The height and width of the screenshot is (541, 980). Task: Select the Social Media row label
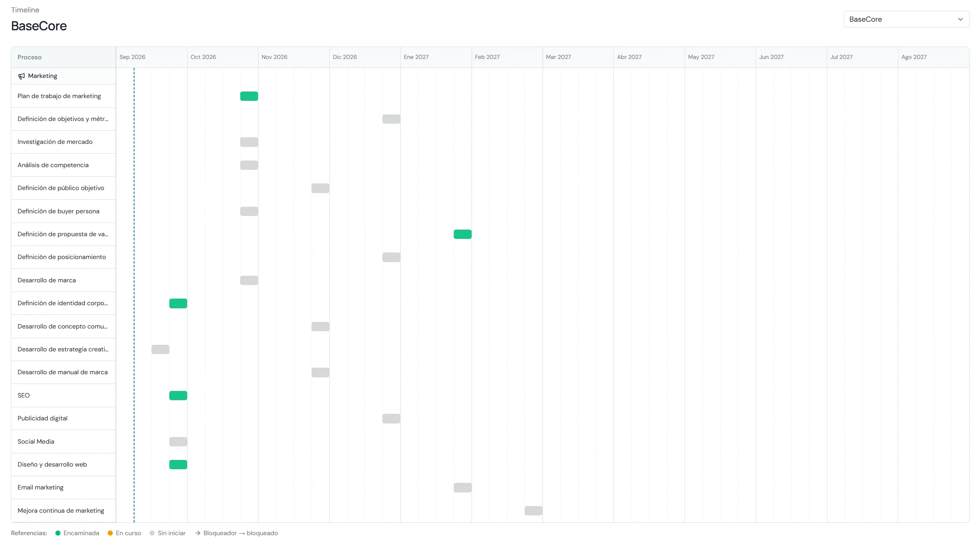point(36,442)
